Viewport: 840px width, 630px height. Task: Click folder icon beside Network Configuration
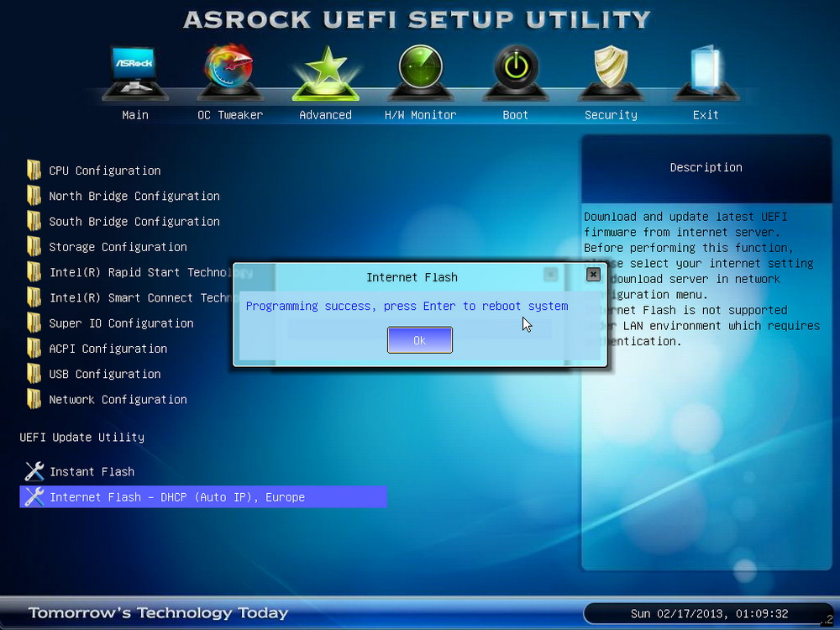coord(34,399)
